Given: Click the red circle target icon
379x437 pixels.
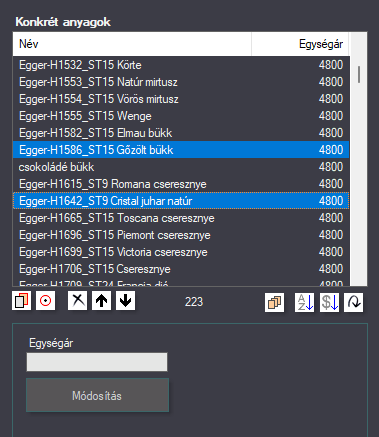Looking at the screenshot, I should click(45, 301).
